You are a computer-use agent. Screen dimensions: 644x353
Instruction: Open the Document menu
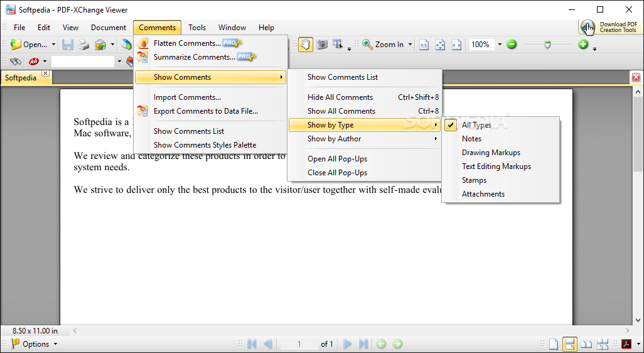(109, 28)
